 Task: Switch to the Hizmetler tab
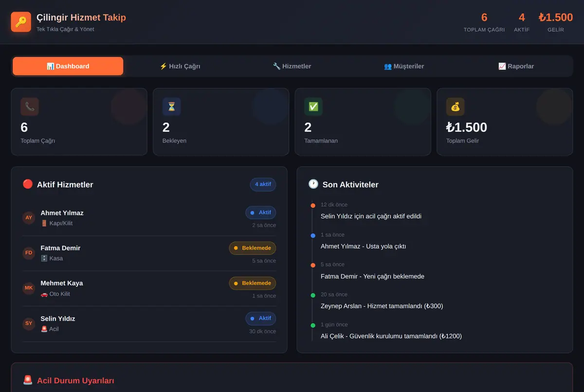[x=292, y=66]
